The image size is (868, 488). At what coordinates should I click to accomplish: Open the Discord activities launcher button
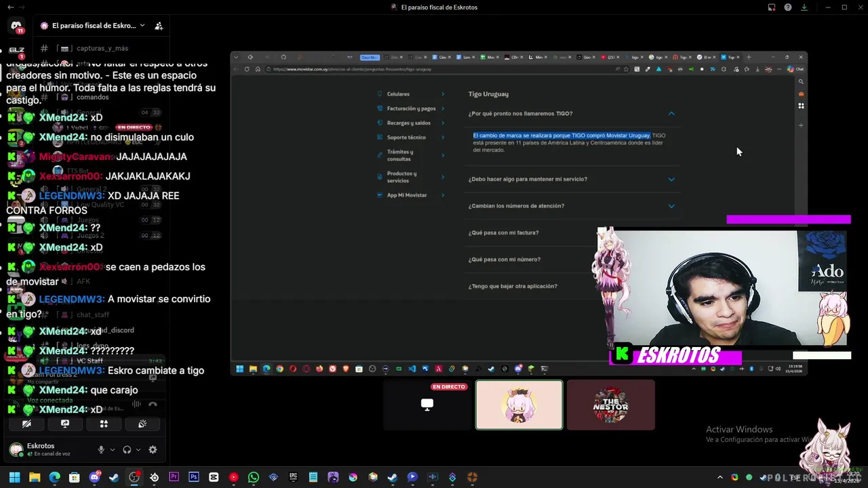(104, 424)
